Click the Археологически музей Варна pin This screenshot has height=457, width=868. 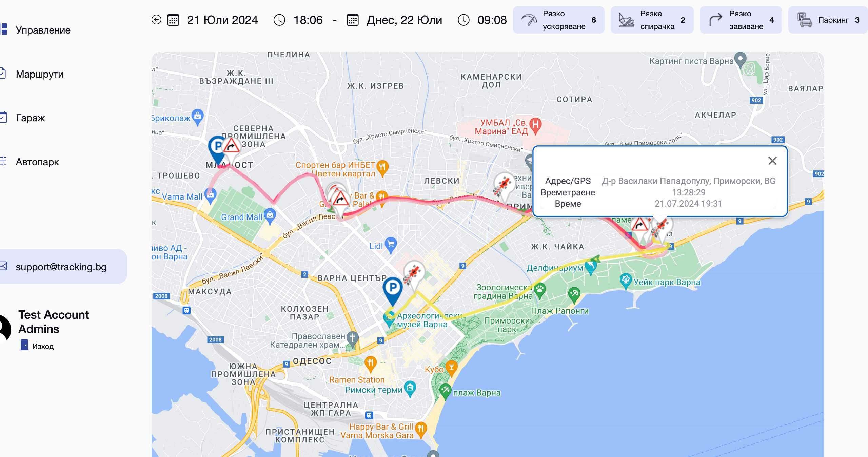tap(389, 319)
